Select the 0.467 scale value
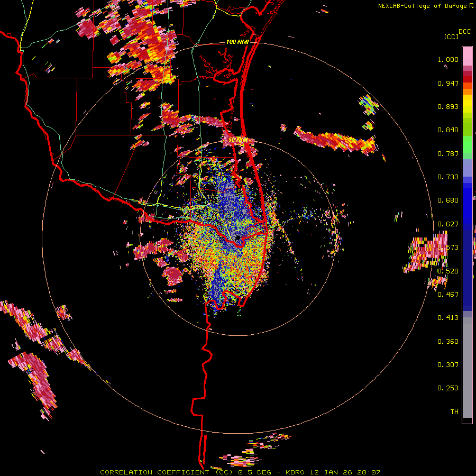 point(448,294)
